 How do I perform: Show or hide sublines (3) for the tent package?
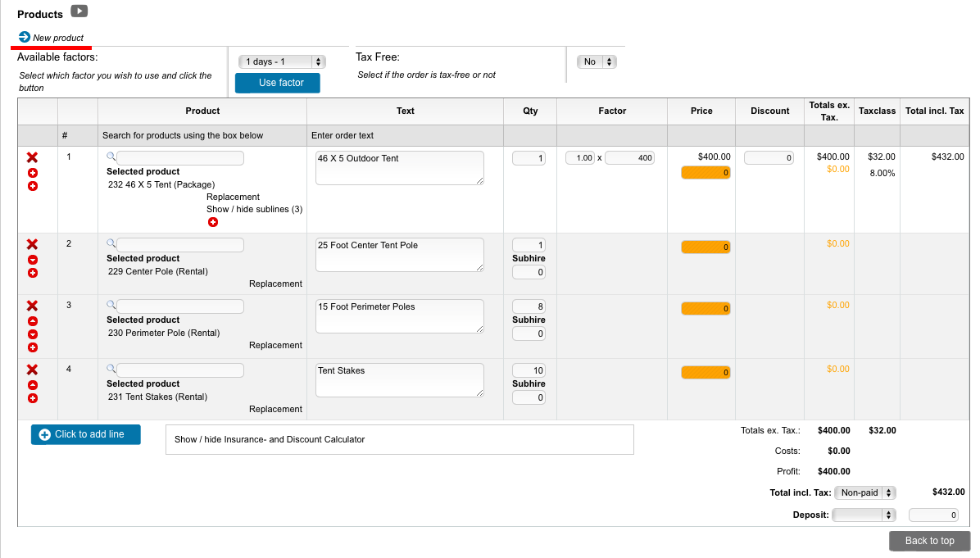(254, 209)
